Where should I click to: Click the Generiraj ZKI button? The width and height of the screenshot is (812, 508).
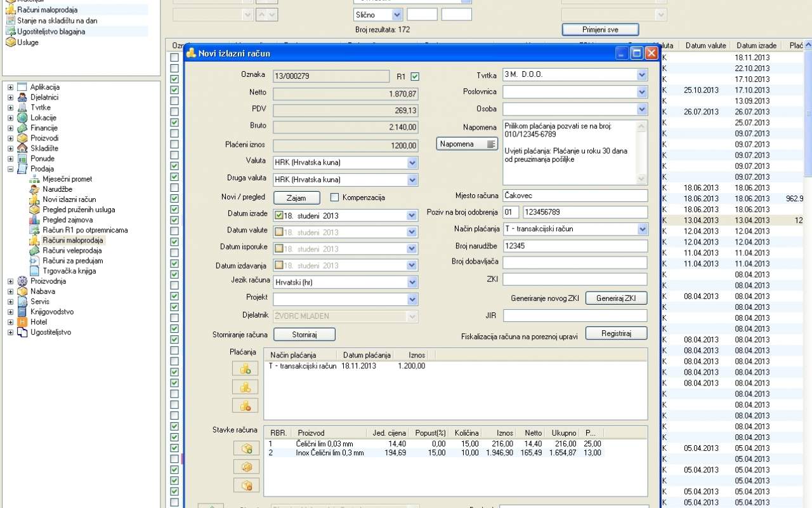tap(615, 298)
